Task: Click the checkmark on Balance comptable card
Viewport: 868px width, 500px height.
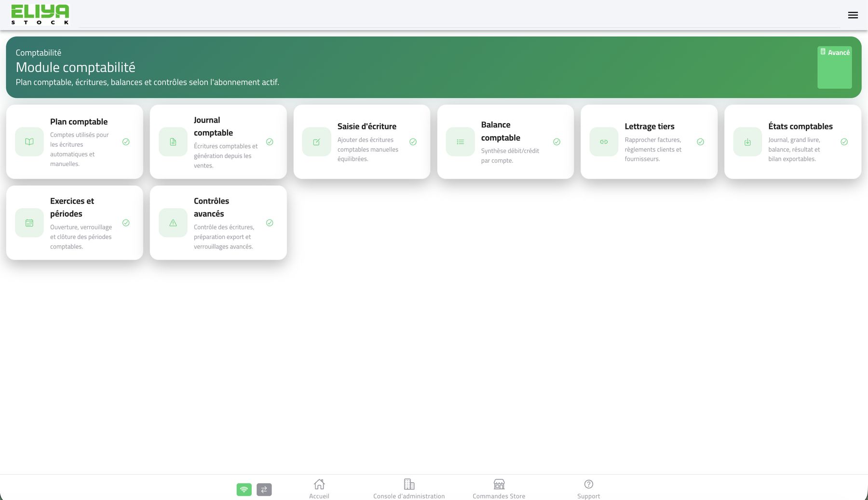Action: point(556,142)
